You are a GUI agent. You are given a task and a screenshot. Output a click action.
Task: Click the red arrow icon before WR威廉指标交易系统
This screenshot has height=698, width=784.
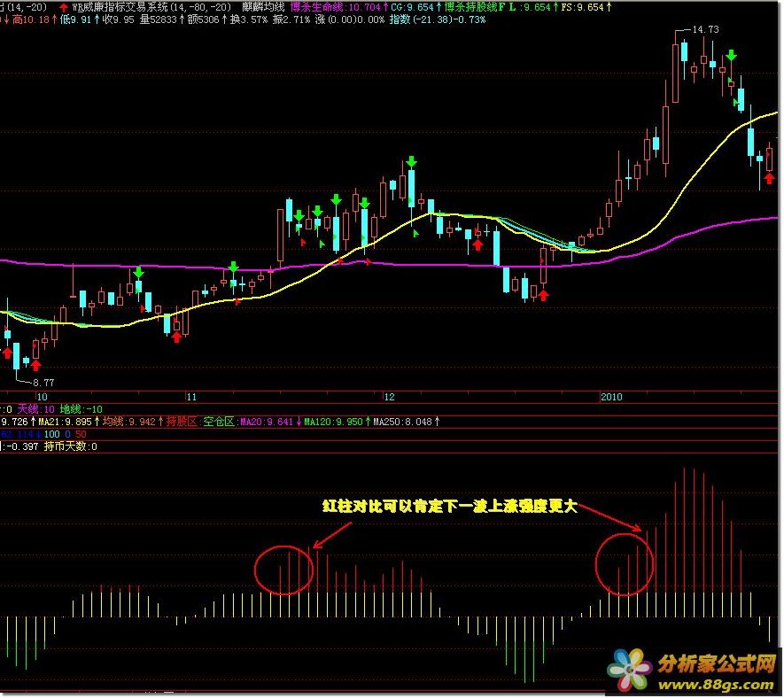[63, 7]
